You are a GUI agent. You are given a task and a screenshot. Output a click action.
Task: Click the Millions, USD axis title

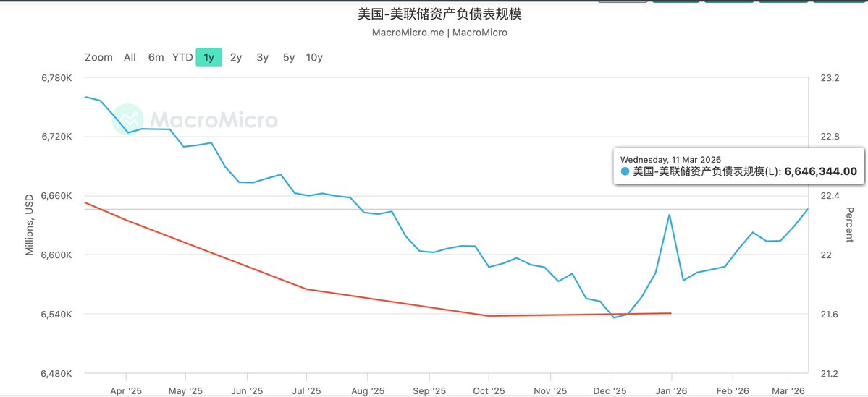tap(30, 224)
